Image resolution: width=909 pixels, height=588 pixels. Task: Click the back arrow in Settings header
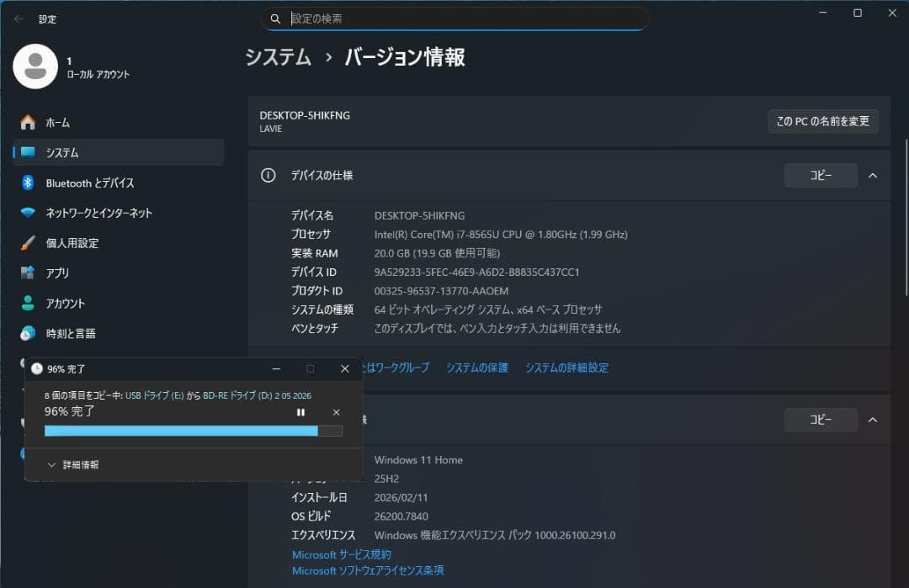click(x=19, y=19)
